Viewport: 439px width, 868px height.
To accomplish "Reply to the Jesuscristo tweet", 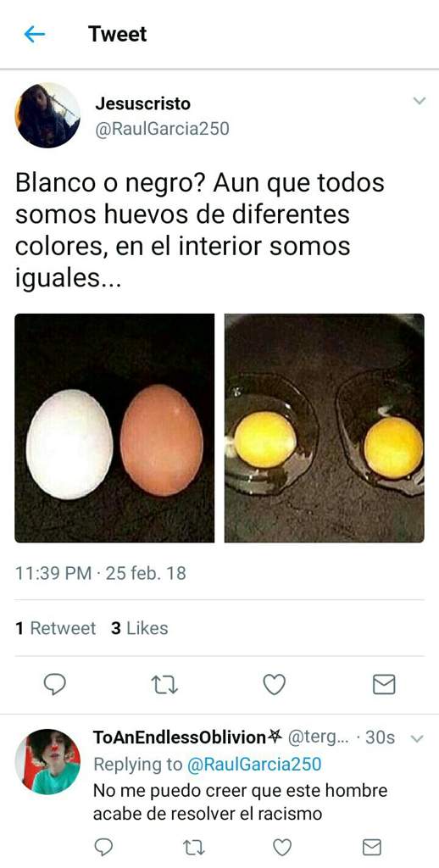I will pos(55,685).
